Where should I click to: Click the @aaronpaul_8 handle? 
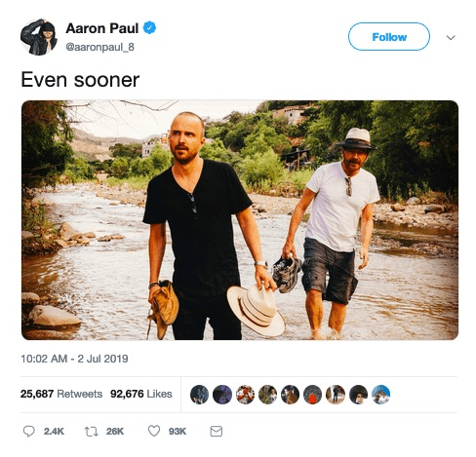coord(99,47)
